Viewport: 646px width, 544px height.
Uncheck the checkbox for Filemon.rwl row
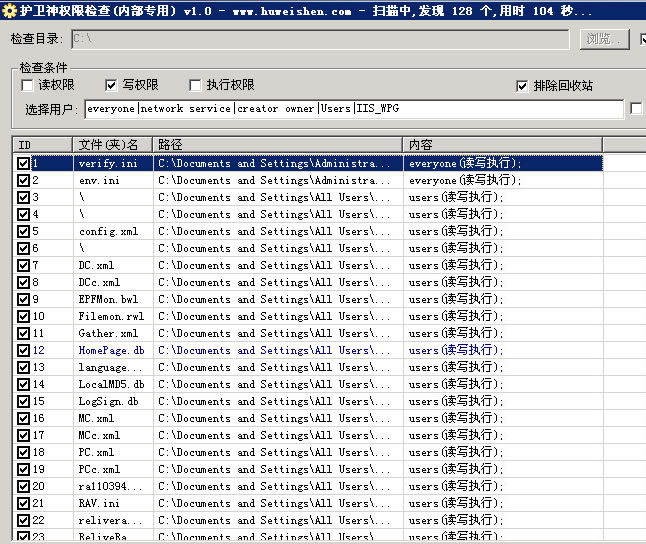pyautogui.click(x=24, y=316)
